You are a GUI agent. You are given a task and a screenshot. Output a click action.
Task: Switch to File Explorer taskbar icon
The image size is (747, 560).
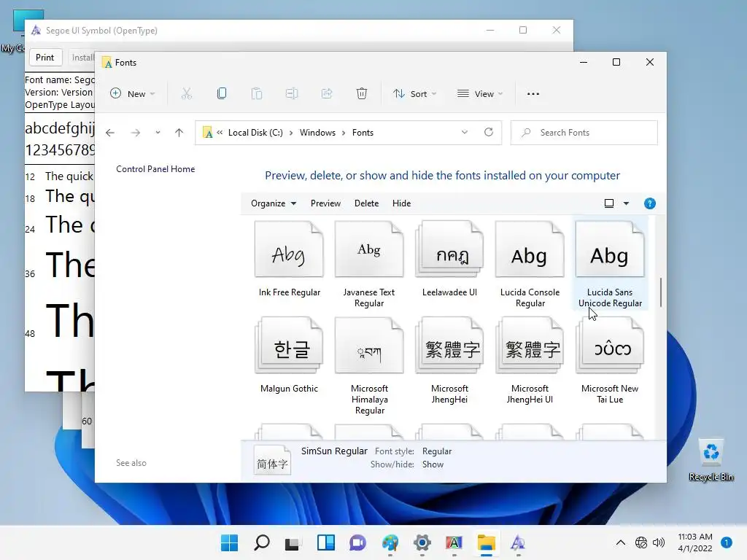(487, 542)
